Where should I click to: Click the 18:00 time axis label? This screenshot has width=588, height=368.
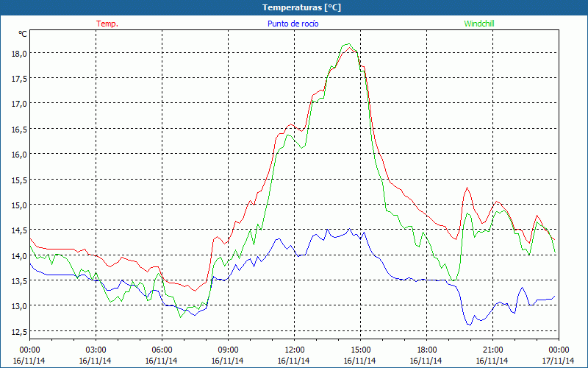427,350
